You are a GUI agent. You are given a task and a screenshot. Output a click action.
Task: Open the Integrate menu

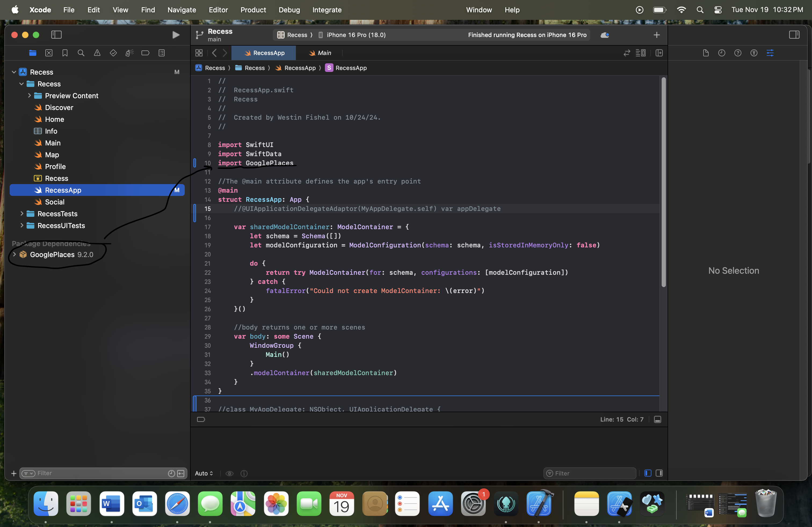pos(327,10)
